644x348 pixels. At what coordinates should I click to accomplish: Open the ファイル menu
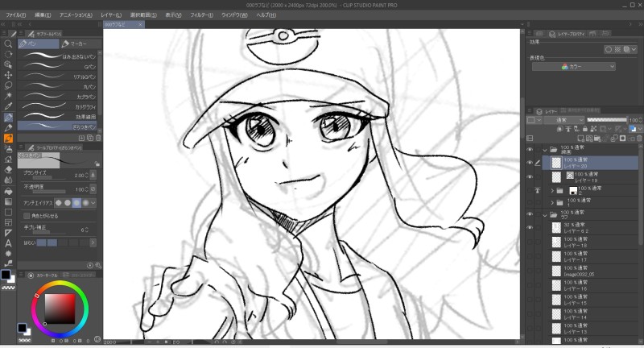pos(15,14)
